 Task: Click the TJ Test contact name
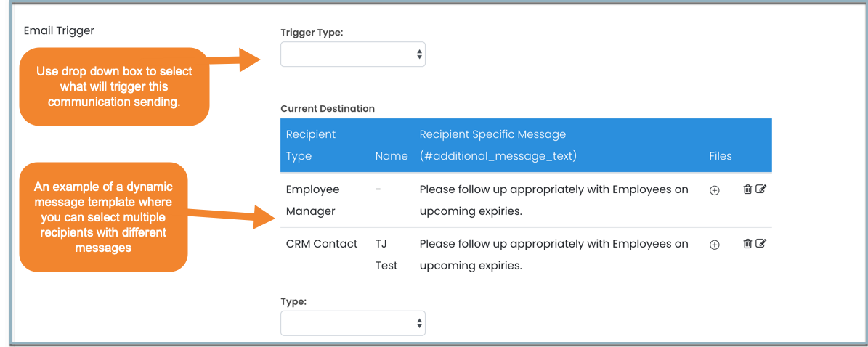(386, 255)
